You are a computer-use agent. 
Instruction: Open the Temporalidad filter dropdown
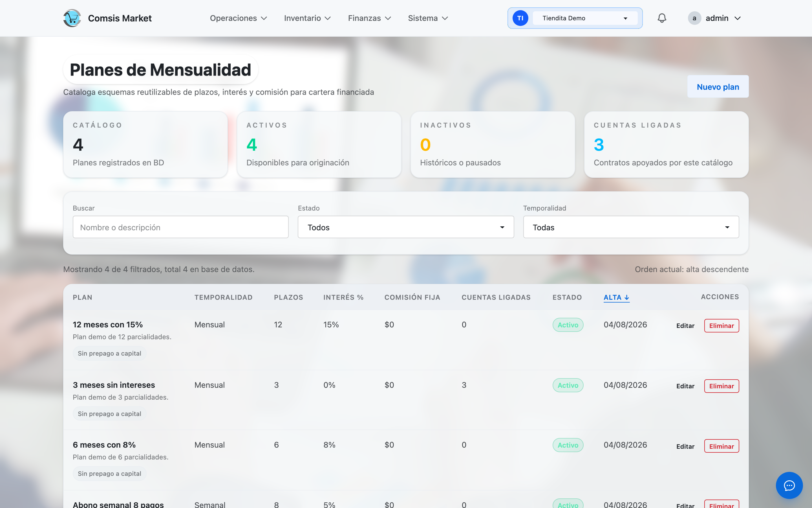pyautogui.click(x=631, y=227)
